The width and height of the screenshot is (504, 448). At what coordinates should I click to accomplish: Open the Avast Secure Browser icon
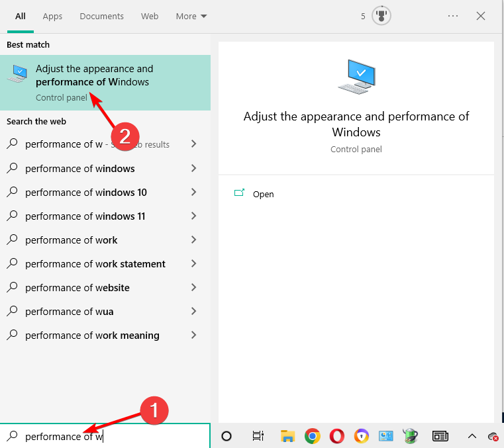361,435
